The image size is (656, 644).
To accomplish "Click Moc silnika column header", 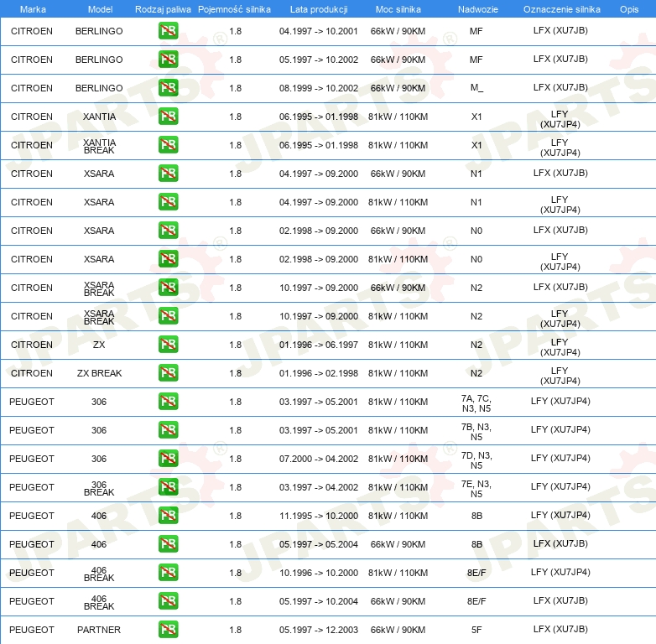I will coord(398,9).
